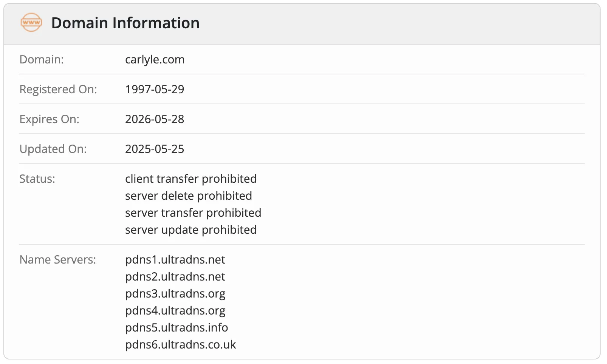Click the orange www globe icon

click(31, 22)
